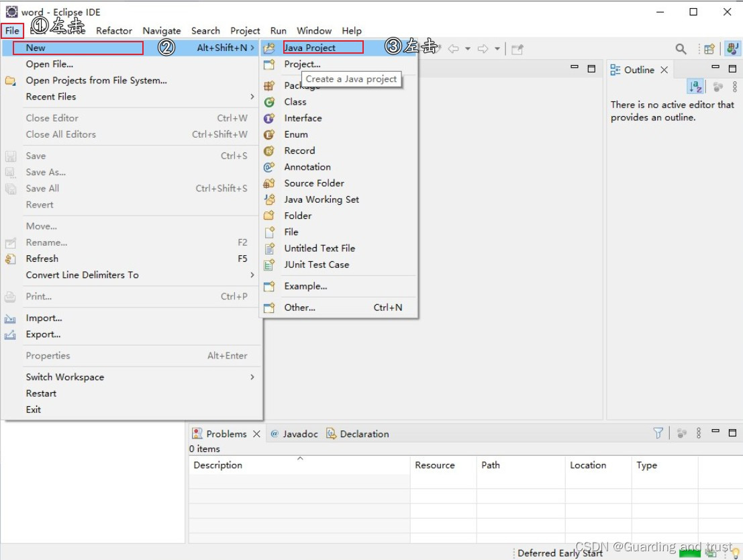The height and width of the screenshot is (560, 743).
Task: Choose Other... from the New submenu
Action: pos(339,308)
